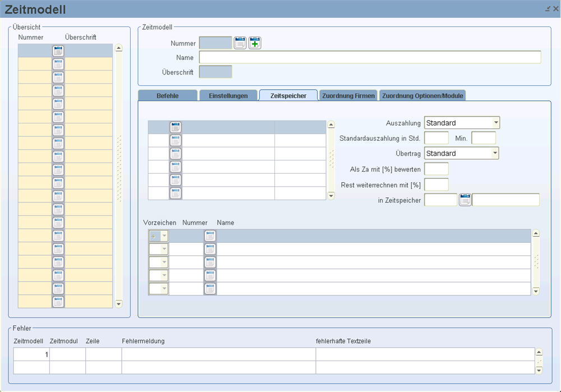Screen dimensions: 561x392
Task: Open the lookup icon in the second Zeitspeicher table row
Action: pos(175,140)
